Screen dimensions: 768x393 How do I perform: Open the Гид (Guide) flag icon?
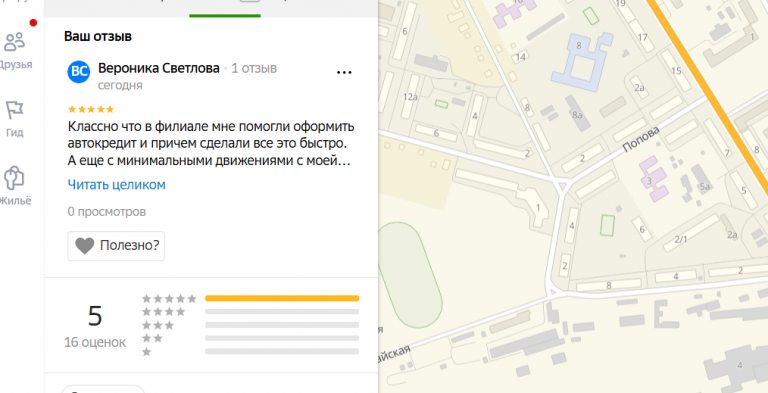click(x=15, y=118)
